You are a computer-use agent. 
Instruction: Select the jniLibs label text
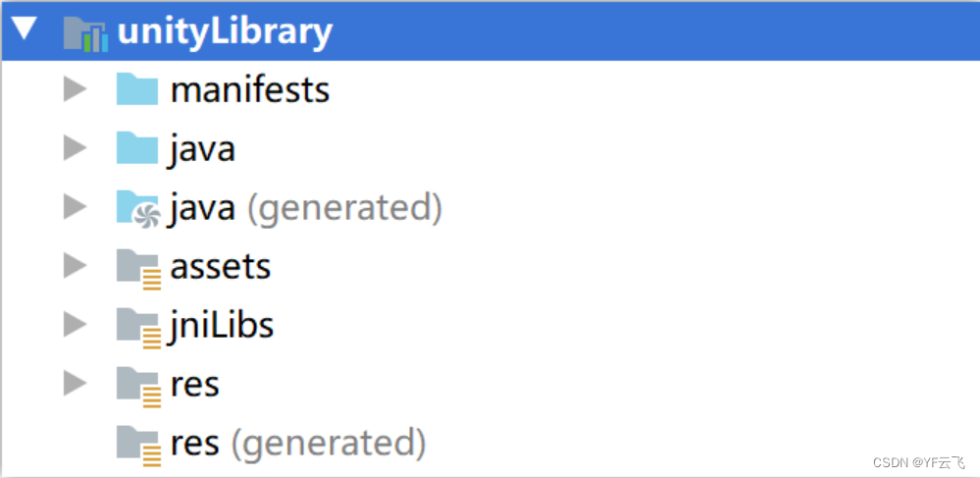coord(221,326)
